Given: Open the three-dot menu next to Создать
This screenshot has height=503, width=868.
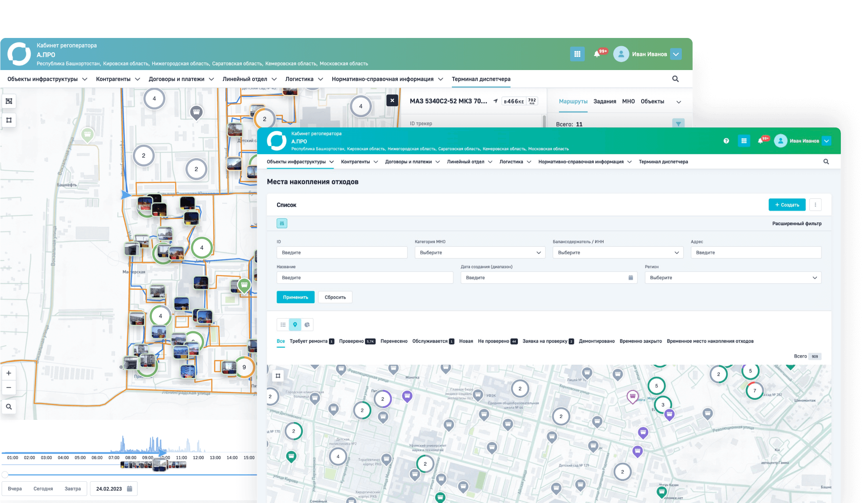Looking at the screenshot, I should [x=815, y=205].
